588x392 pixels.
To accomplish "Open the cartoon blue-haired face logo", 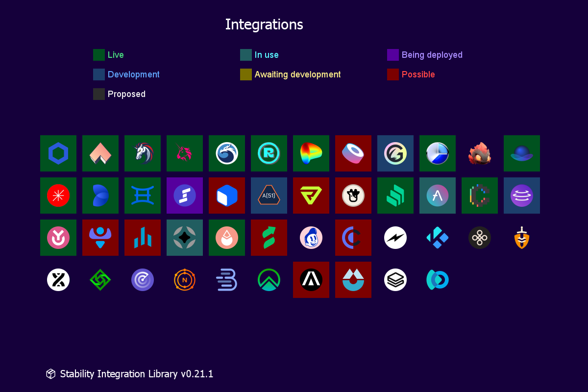I will (x=311, y=238).
